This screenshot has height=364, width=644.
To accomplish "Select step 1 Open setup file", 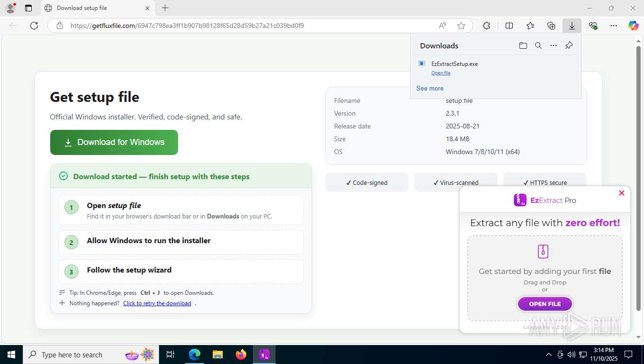I will (x=181, y=210).
